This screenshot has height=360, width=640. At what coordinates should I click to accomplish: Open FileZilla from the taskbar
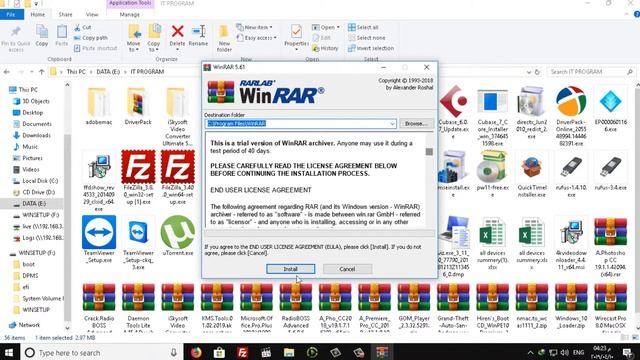pyautogui.click(x=242, y=352)
